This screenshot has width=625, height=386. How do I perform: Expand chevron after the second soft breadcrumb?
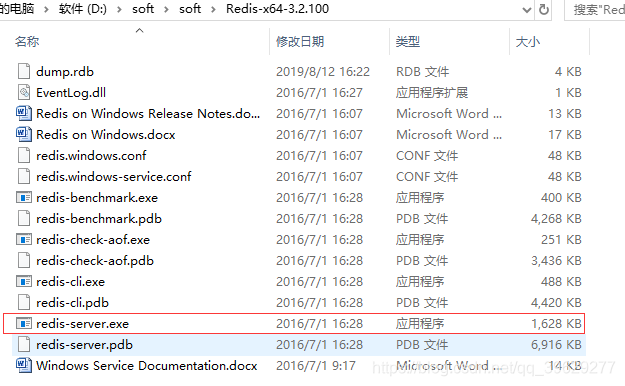pyautogui.click(x=213, y=9)
